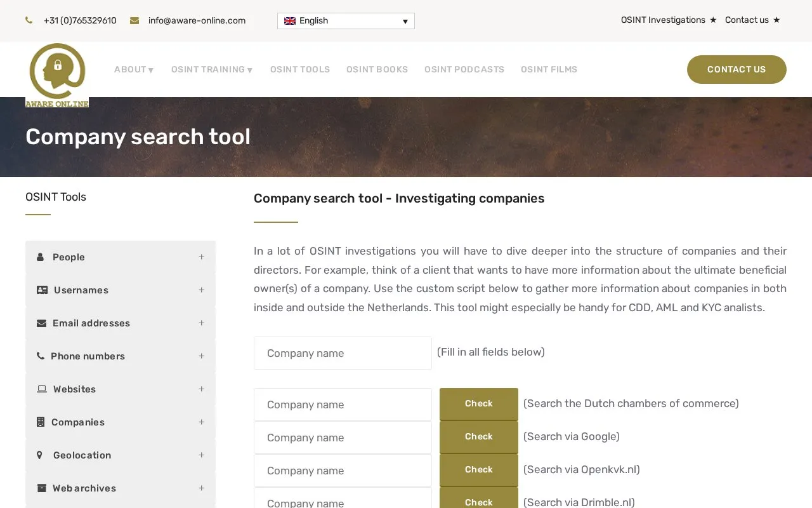Focus Company name field for Openkvk.nl
Viewport: 812px width, 508px height.
(x=343, y=471)
